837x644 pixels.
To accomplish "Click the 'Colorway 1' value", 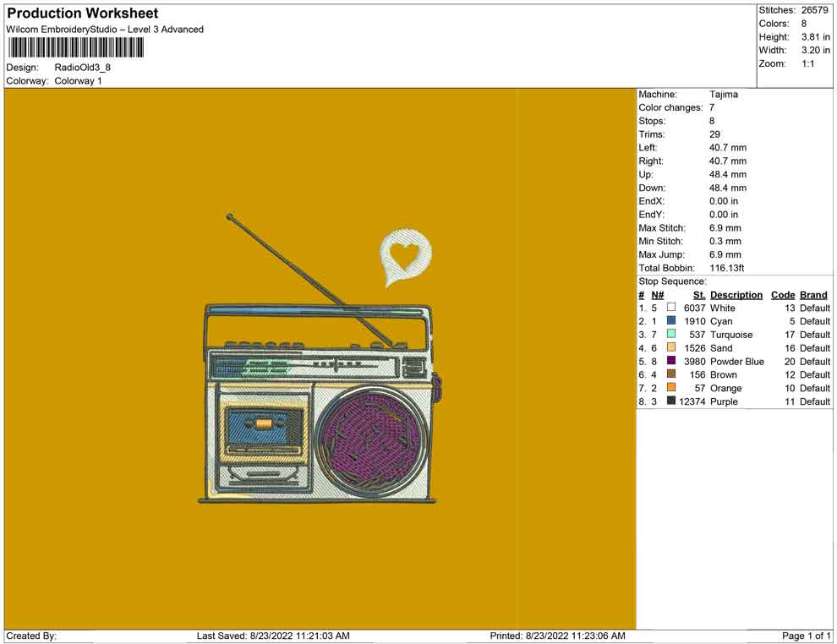I will [x=78, y=80].
